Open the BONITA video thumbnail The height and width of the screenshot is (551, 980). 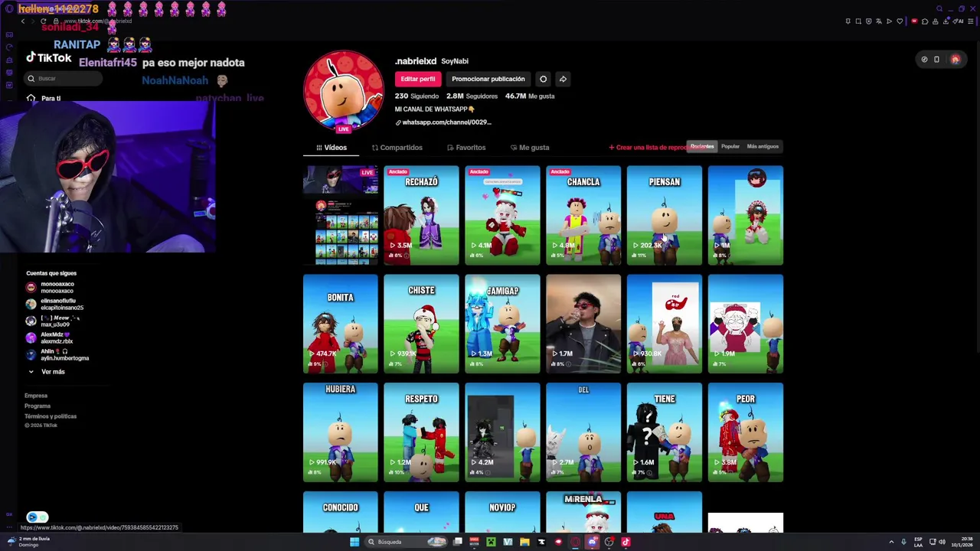341,324
